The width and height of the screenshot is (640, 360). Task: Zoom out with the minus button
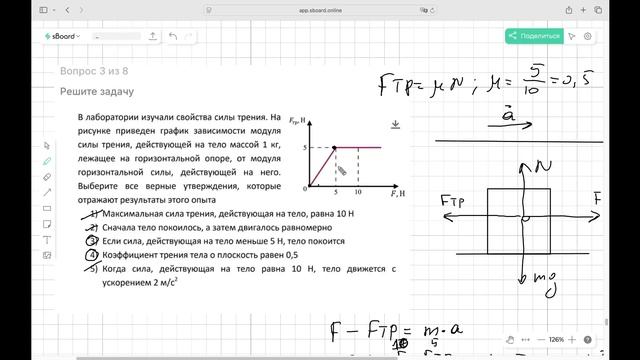[x=541, y=340]
